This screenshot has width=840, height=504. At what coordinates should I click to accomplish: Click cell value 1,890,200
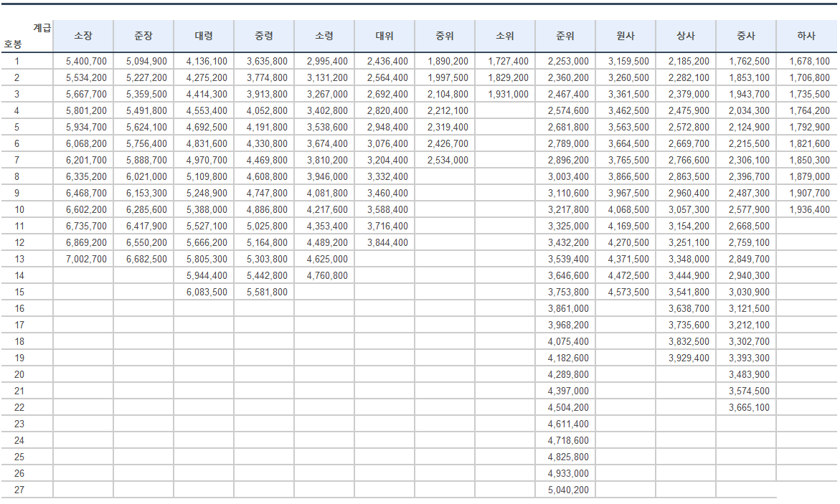pyautogui.click(x=448, y=62)
